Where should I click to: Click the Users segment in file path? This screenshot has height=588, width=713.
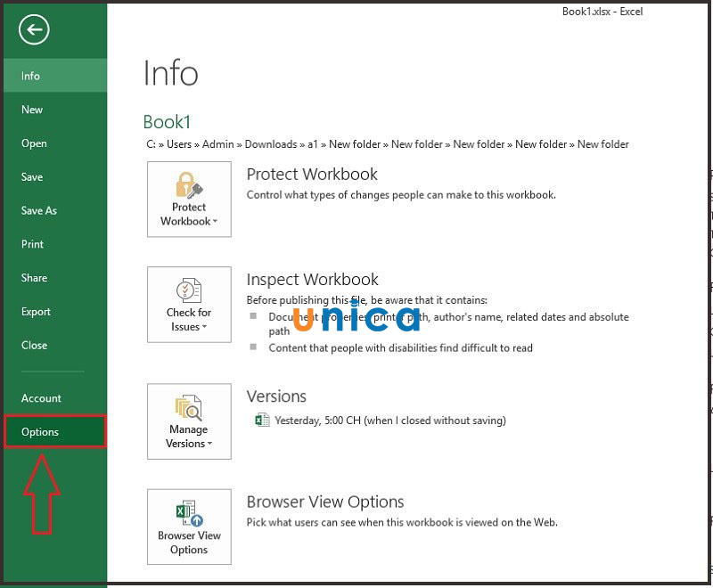click(179, 144)
